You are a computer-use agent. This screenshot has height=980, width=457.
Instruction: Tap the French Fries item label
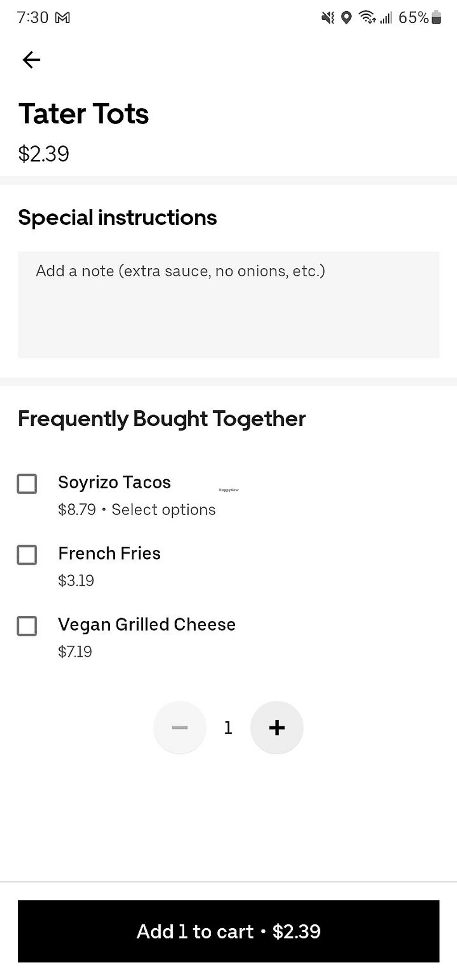[109, 553]
